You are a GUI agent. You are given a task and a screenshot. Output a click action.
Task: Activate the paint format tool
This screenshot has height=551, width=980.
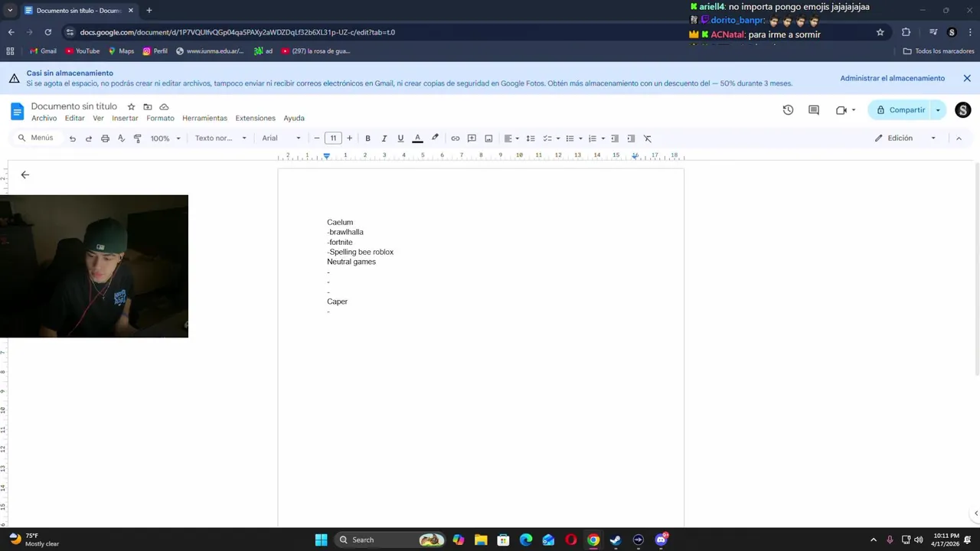coord(138,139)
